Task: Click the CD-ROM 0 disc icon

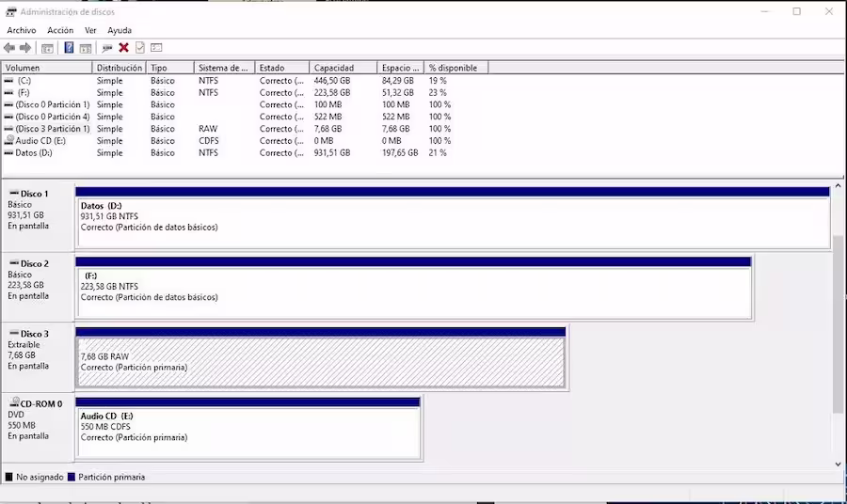Action: tap(14, 402)
